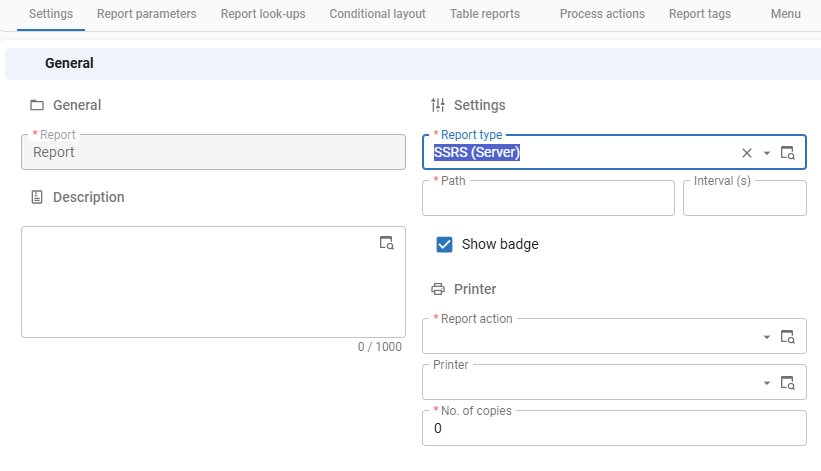Click the Settings sliders icon
The height and width of the screenshot is (471, 821).
point(438,105)
